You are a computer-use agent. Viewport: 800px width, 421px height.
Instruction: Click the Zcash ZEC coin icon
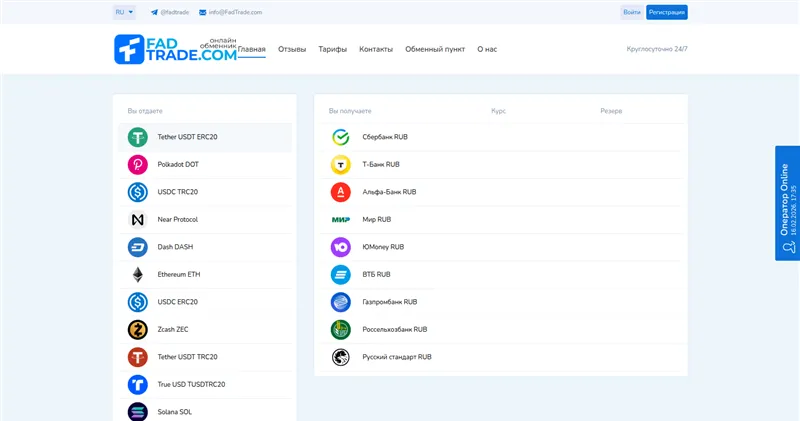pos(137,329)
